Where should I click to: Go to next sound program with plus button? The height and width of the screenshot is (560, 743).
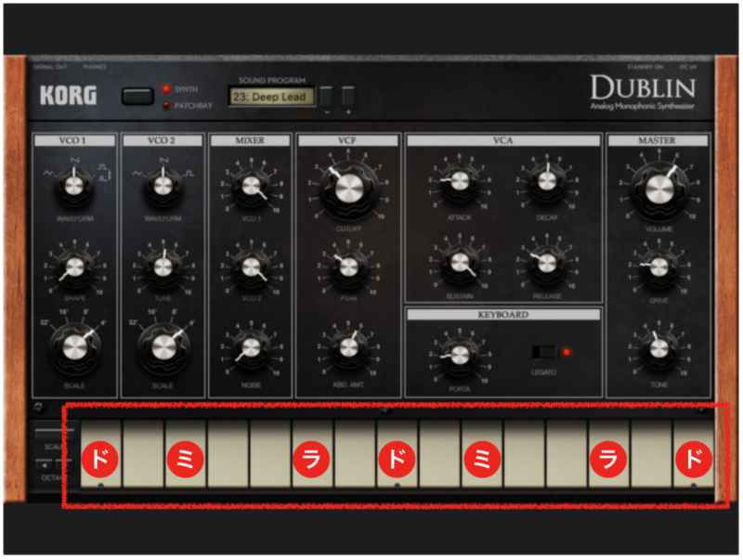(x=348, y=97)
